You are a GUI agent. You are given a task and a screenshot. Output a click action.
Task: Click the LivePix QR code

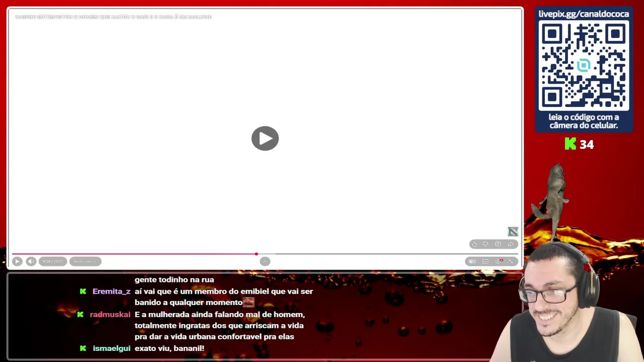click(584, 65)
